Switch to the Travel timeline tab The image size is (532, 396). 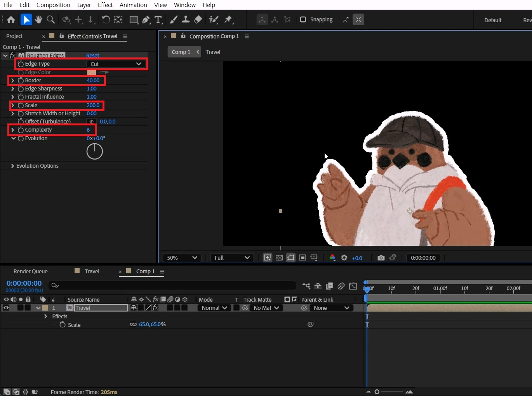pos(92,271)
